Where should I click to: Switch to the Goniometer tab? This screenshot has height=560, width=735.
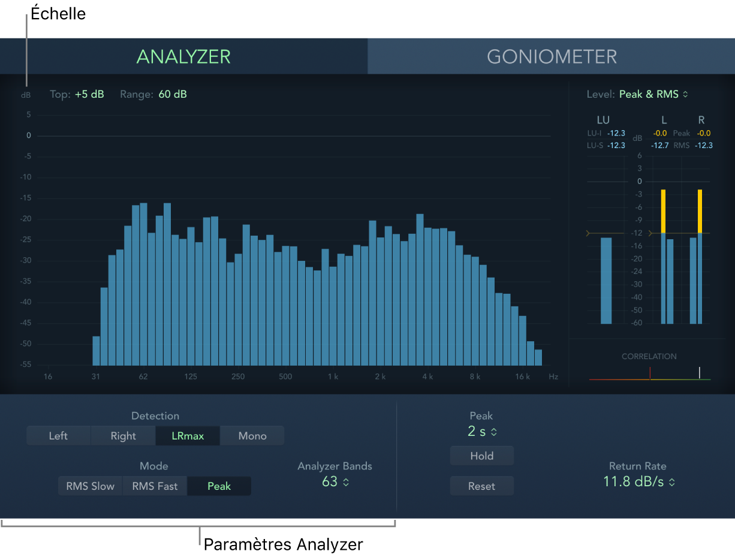(551, 56)
